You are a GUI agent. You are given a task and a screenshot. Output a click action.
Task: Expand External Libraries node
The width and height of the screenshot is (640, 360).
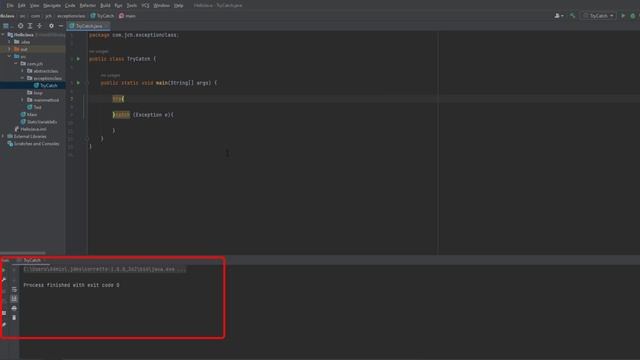pos(3,136)
